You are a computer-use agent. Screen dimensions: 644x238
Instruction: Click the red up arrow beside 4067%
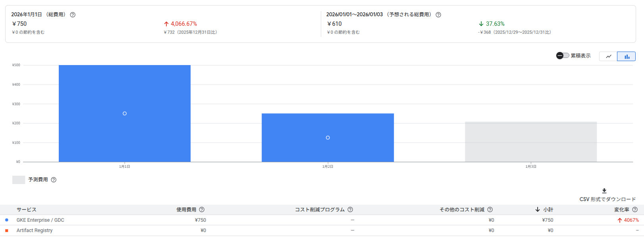pyautogui.click(x=619, y=220)
